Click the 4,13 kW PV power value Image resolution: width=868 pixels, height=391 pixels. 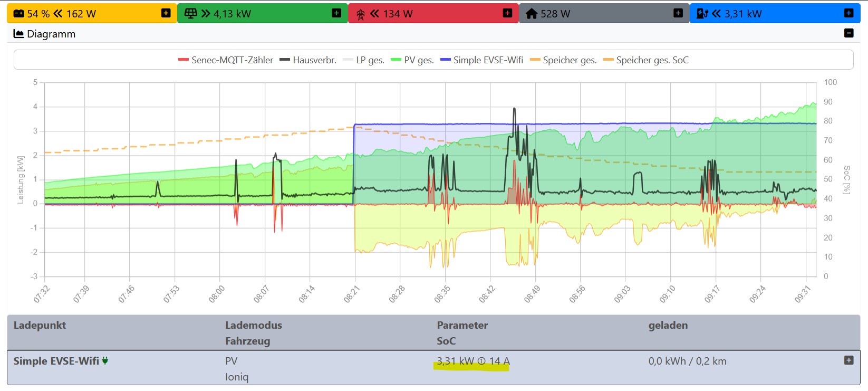tap(232, 14)
